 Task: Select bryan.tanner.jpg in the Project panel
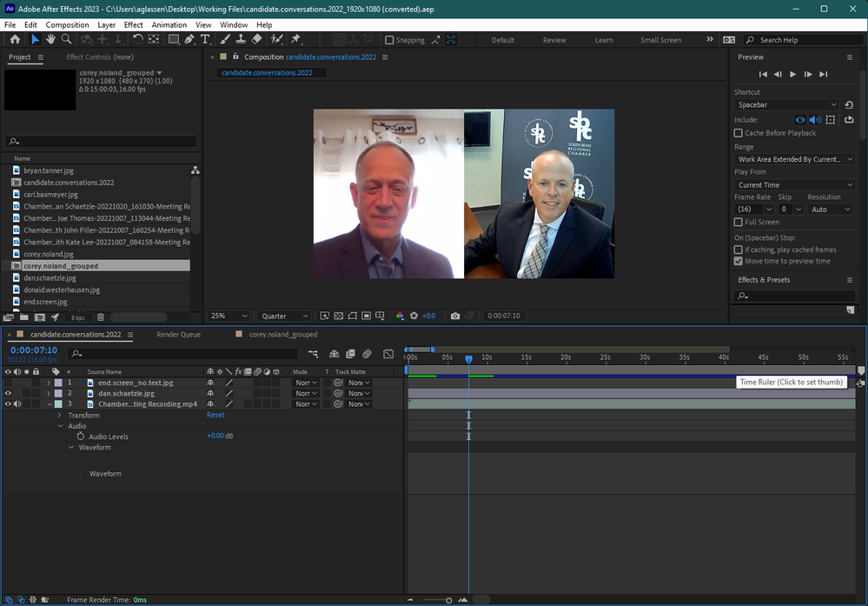(x=49, y=171)
